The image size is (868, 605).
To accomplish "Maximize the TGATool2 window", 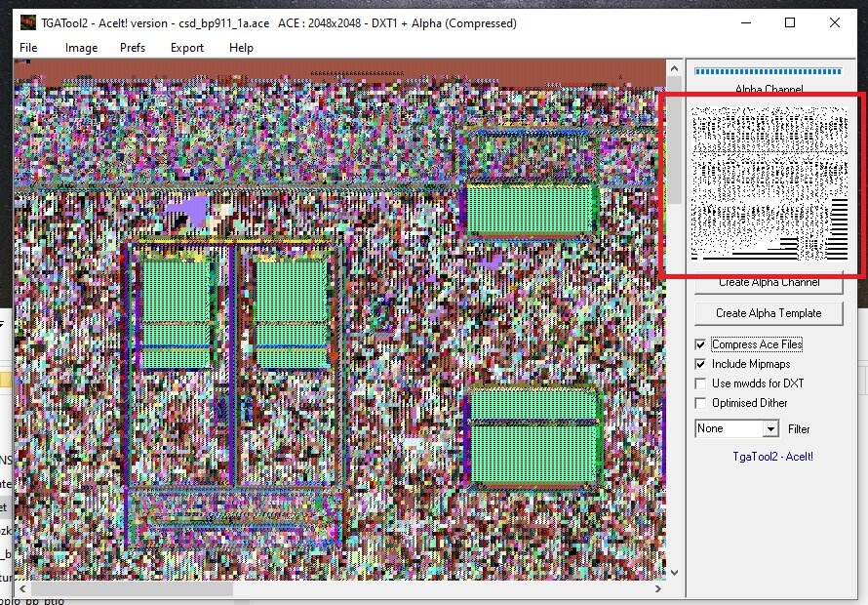I will (790, 22).
